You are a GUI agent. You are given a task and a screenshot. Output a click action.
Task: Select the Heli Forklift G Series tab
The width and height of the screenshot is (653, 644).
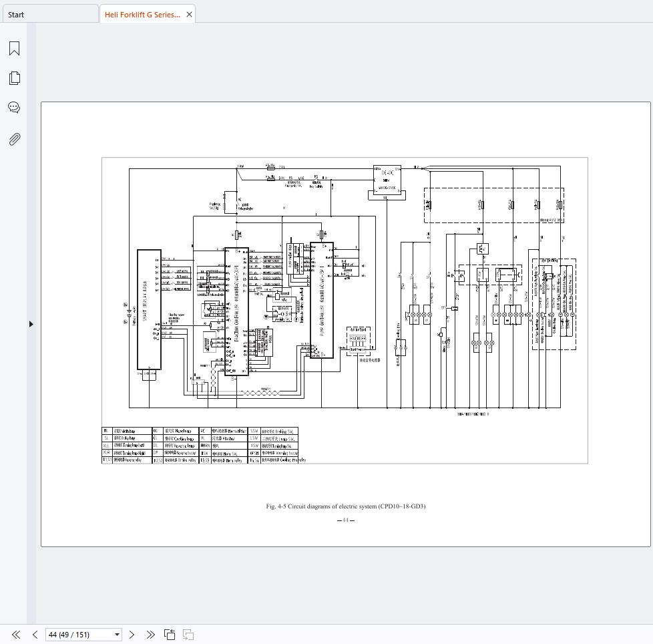142,14
